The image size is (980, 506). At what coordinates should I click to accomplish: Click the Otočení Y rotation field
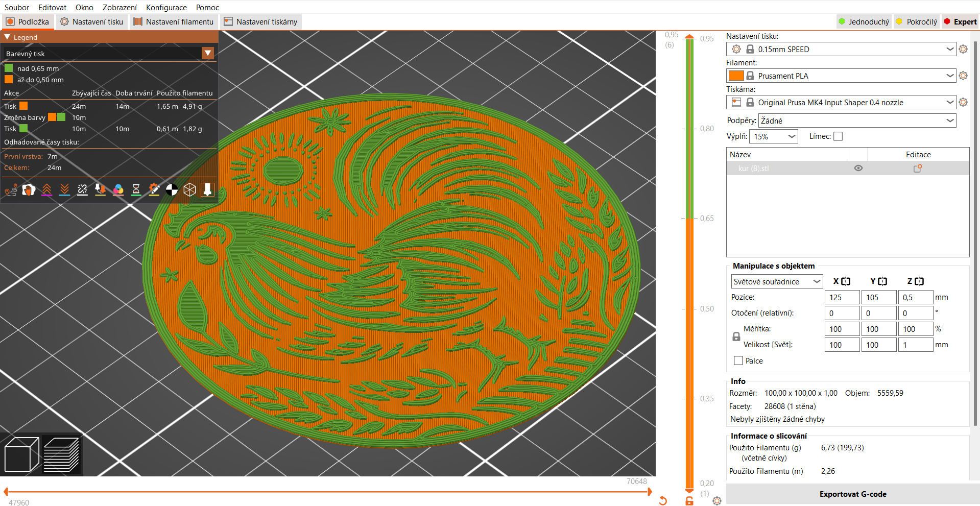tap(879, 313)
